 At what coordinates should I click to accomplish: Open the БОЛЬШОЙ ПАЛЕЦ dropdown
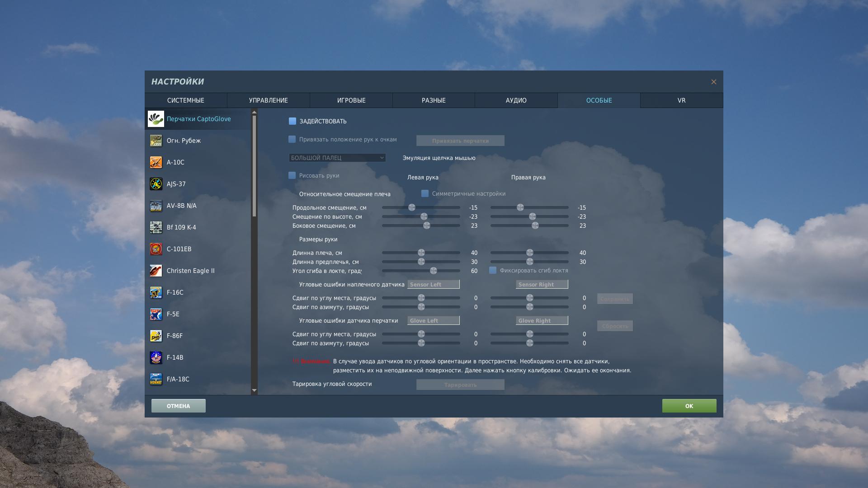(x=337, y=158)
